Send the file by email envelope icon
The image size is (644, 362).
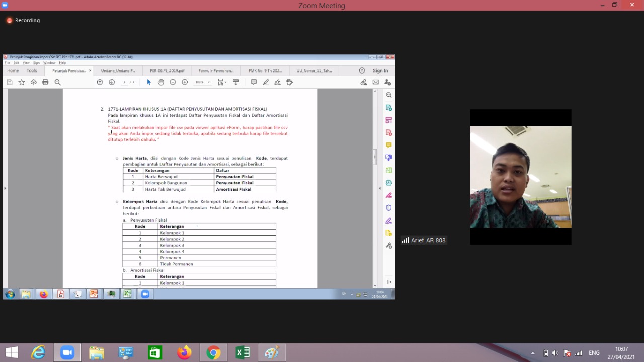(375, 82)
